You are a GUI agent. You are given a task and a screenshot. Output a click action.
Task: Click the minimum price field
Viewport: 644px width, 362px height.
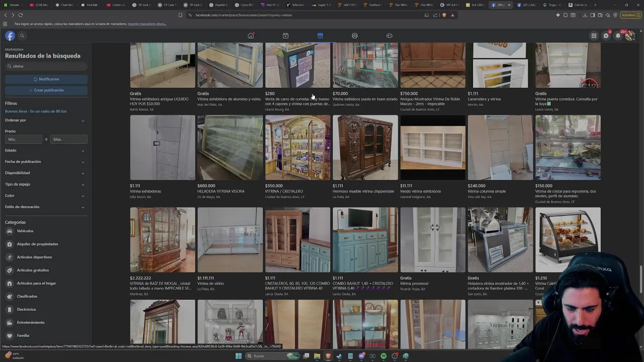click(x=24, y=139)
